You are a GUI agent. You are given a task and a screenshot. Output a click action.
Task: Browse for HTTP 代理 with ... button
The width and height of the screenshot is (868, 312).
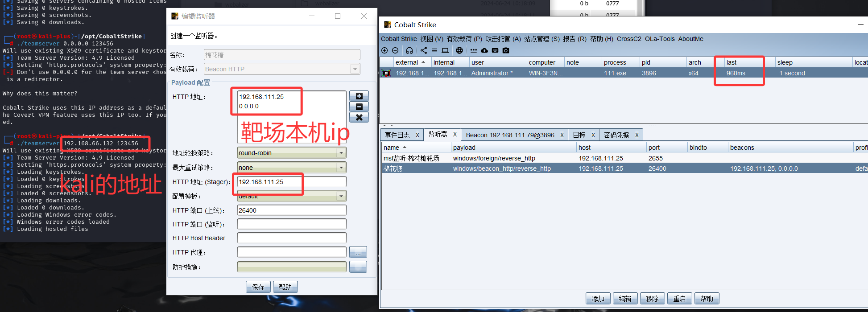pos(358,252)
